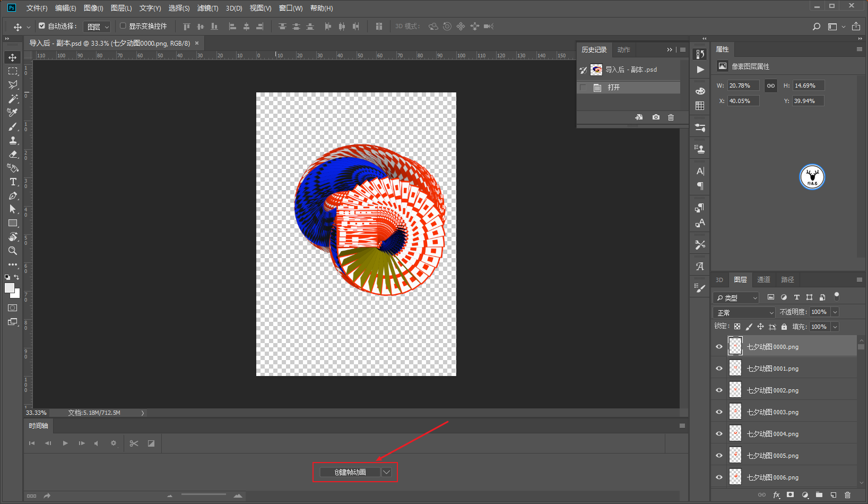Select the Rectangle shape tool
868x504 pixels.
coord(13,223)
